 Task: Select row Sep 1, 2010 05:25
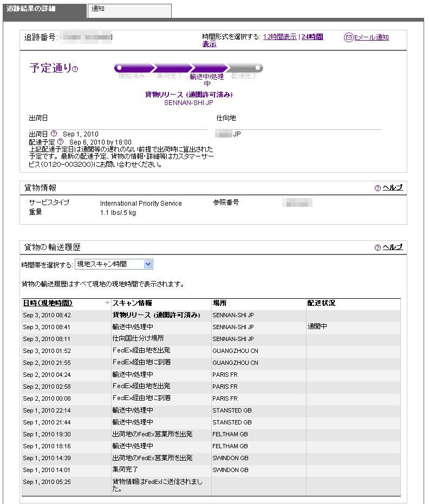[211, 486]
